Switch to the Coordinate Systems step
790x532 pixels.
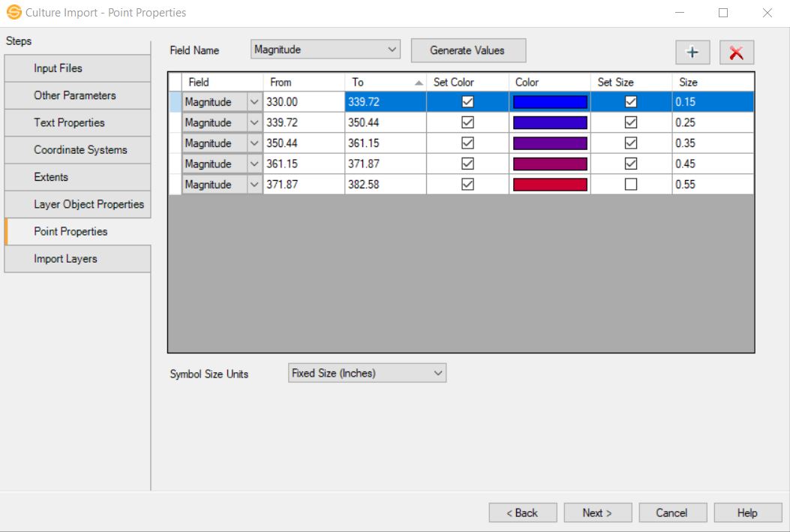[77, 150]
